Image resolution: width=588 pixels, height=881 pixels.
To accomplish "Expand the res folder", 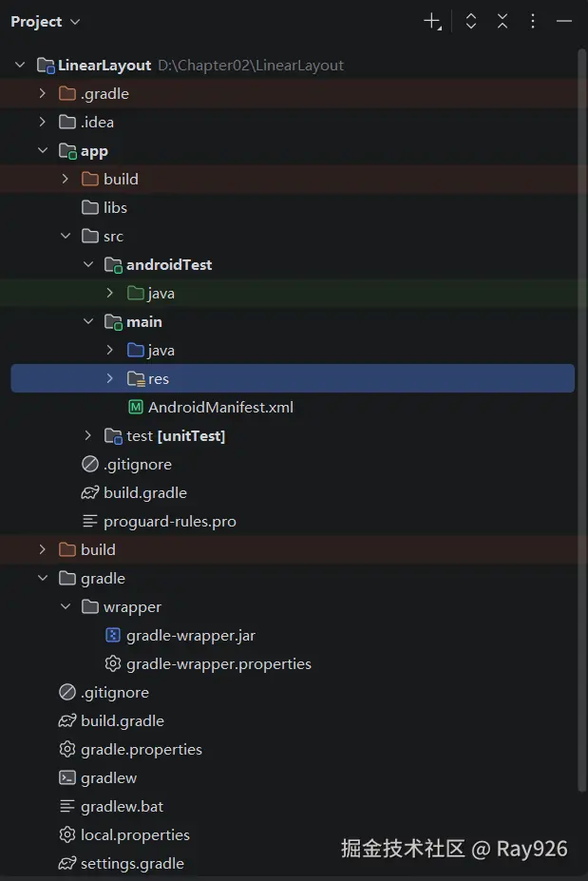I will pos(110,379).
